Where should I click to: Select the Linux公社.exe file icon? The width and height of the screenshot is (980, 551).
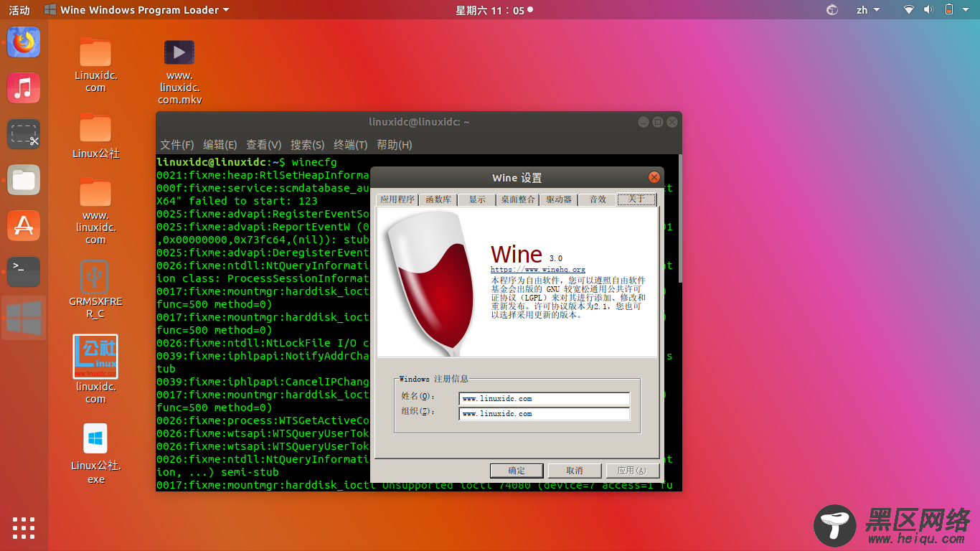tap(95, 453)
